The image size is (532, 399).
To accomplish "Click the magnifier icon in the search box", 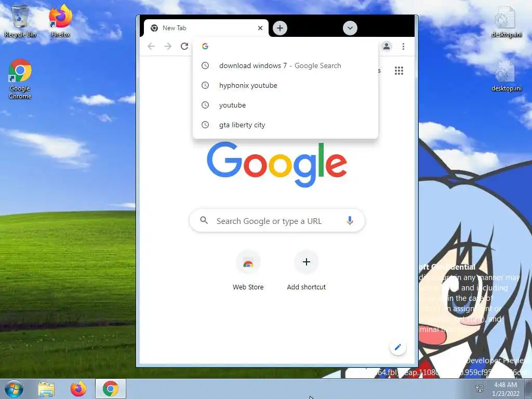I will [204, 220].
